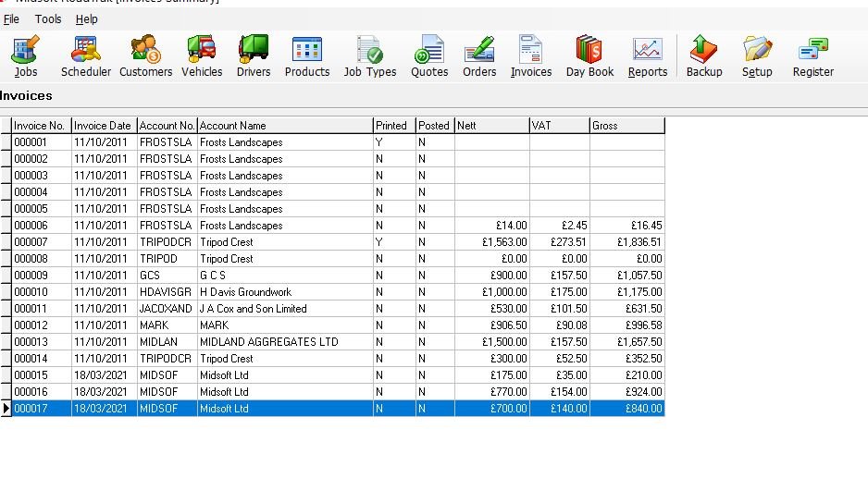Open the Job Types icon

click(370, 55)
